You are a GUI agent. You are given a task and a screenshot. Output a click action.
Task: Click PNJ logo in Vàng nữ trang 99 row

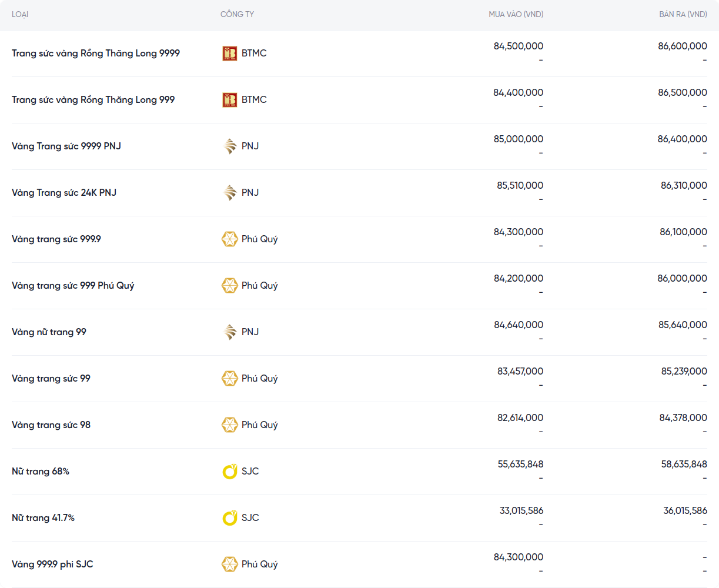pyautogui.click(x=229, y=332)
